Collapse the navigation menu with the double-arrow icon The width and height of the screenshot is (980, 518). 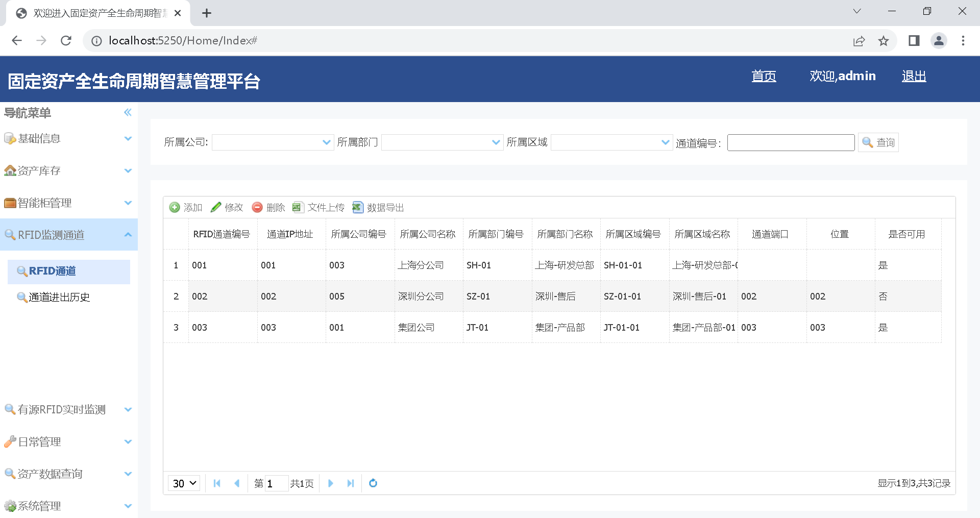(x=128, y=112)
